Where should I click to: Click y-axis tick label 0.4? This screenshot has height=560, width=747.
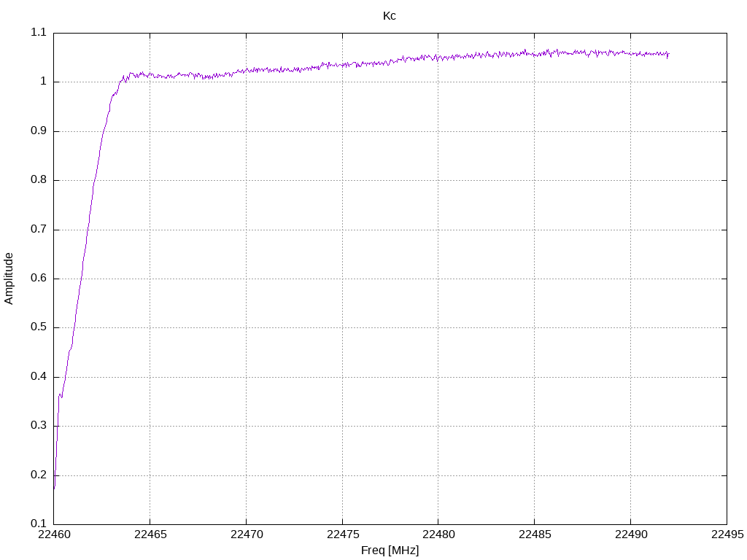39,377
